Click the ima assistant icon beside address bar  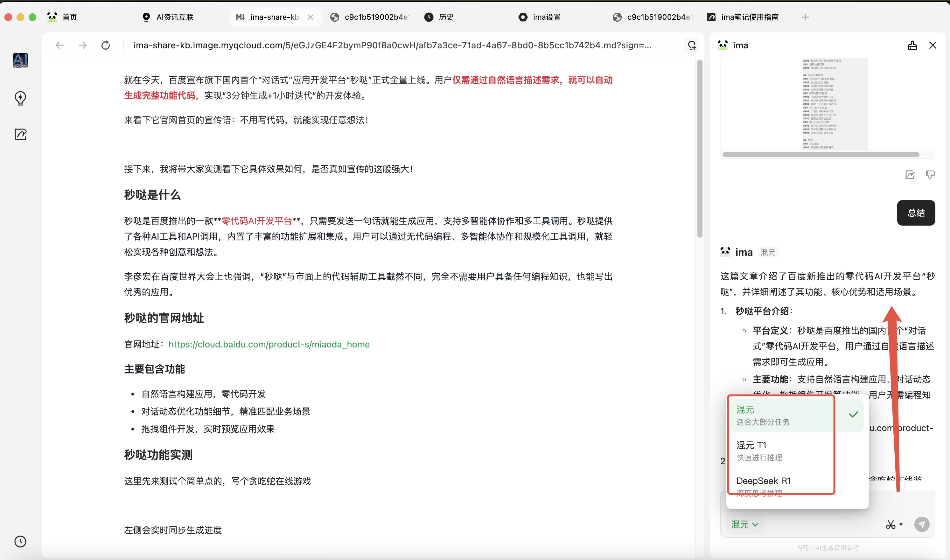pos(692,45)
